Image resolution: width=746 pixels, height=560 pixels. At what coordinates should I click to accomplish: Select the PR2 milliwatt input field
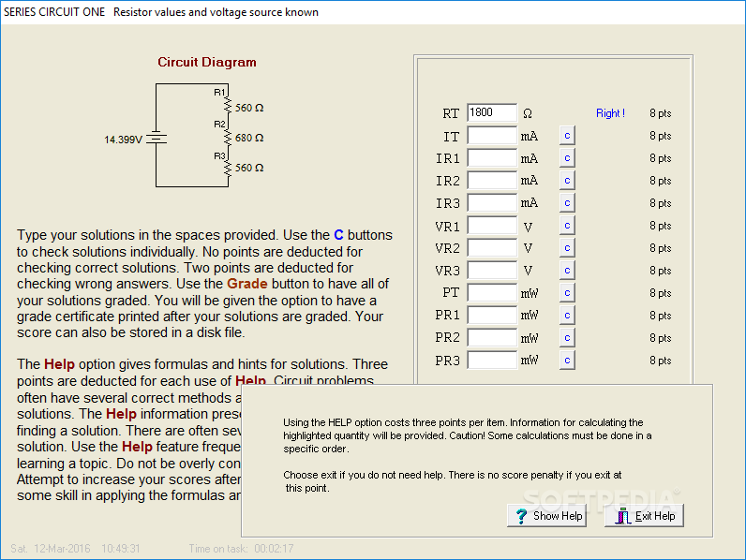pos(492,338)
